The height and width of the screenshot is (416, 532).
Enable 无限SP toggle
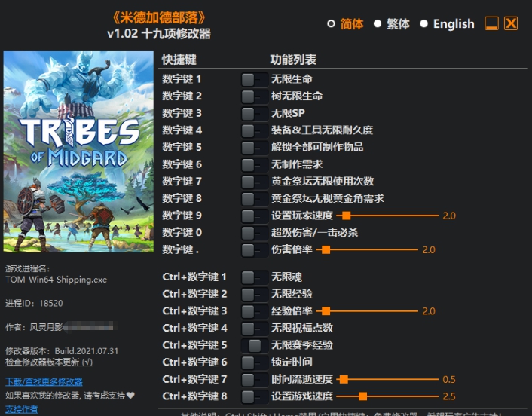[x=255, y=114]
